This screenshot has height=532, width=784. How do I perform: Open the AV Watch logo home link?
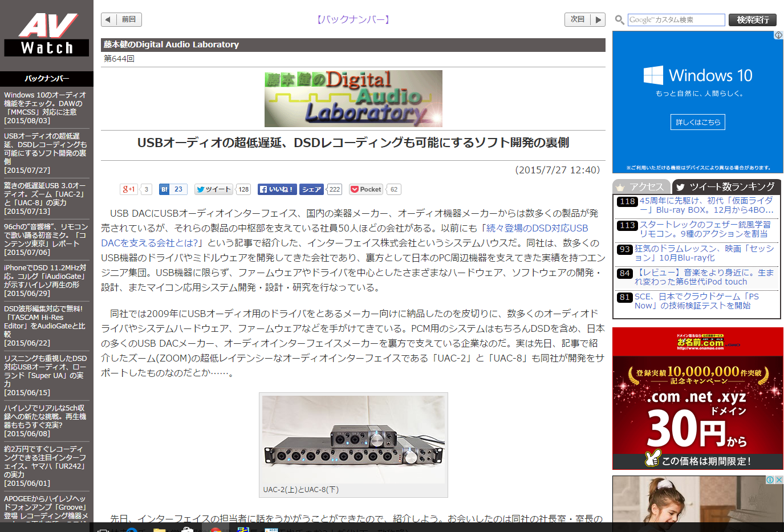coord(47,35)
